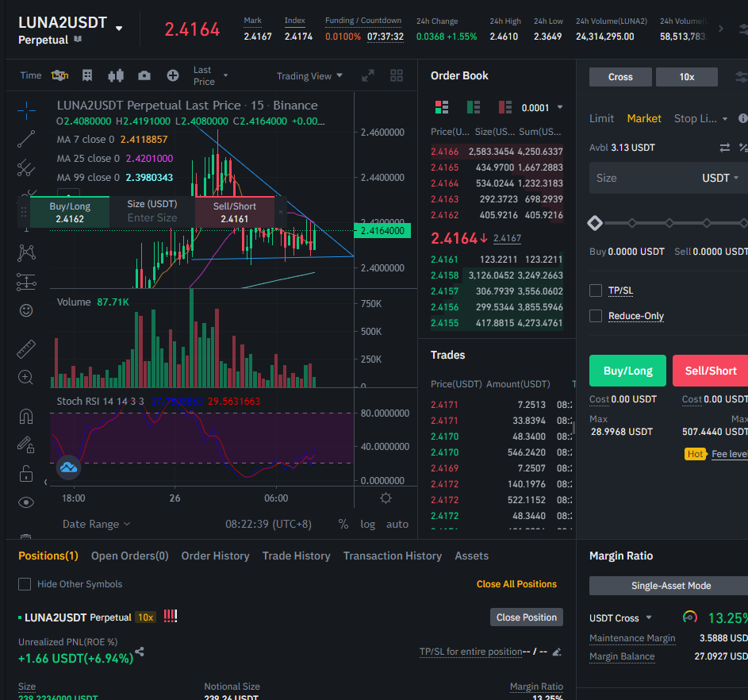Open the cloud layout save icon
This screenshot has height=700, width=748.
pos(68,467)
